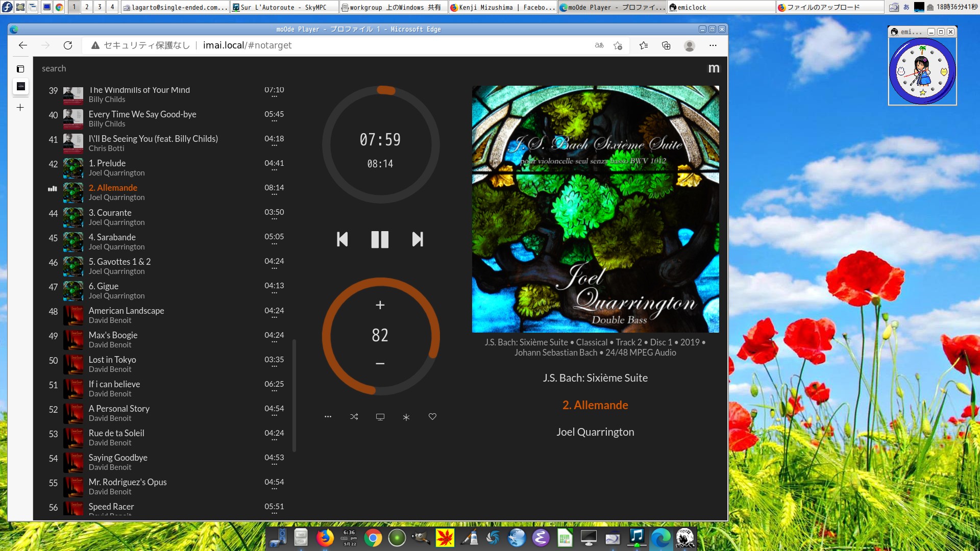
Task: Launch Firefox from the taskbar
Action: [x=325, y=538]
